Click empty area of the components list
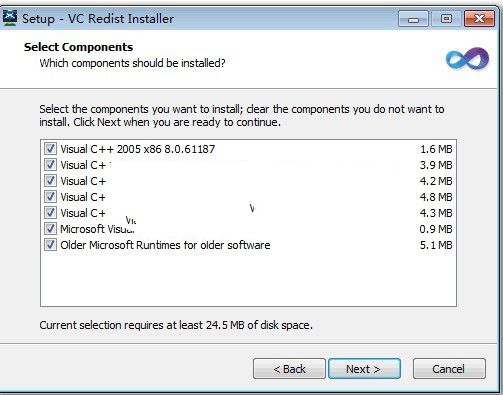This screenshot has height=395, width=503. [248, 278]
